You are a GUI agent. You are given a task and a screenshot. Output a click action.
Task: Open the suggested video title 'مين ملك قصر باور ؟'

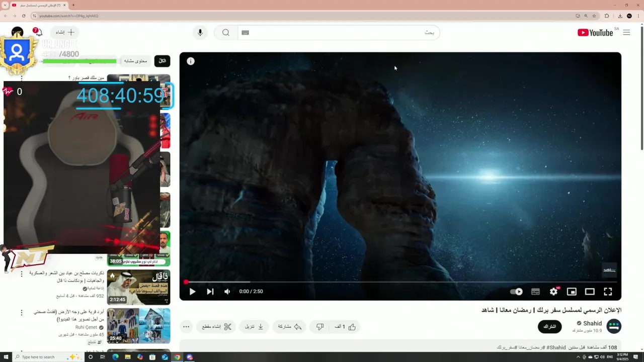[87, 78]
